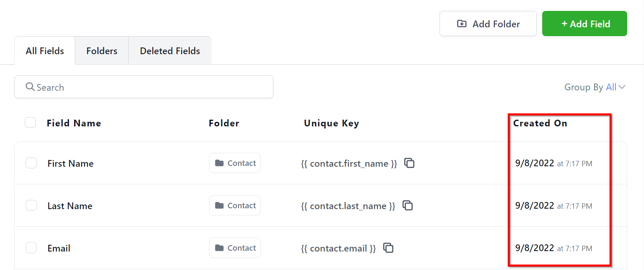Copy the contact.first_name unique key
Viewport: 644px width, 270px height.
409,163
